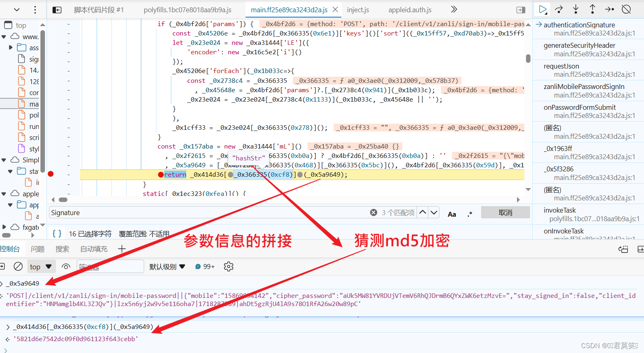Step out of current function
644x353 pixels.
pyautogui.click(x=593, y=9)
